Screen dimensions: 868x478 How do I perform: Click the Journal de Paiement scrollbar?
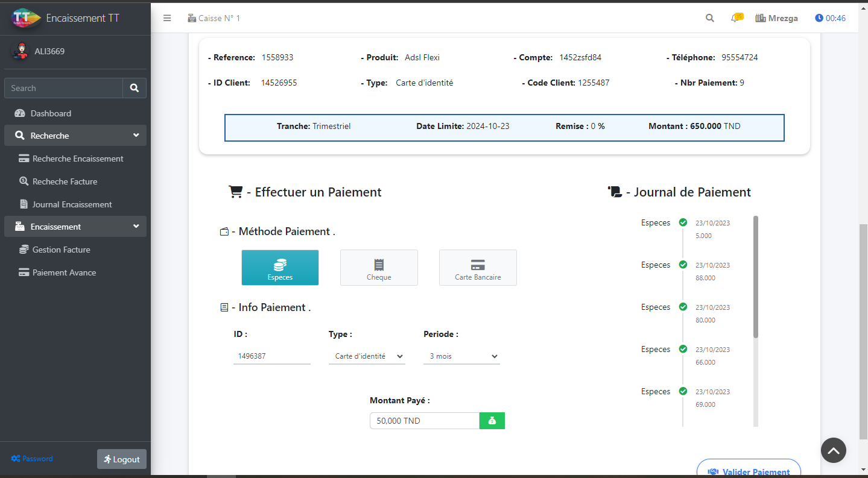(756, 277)
